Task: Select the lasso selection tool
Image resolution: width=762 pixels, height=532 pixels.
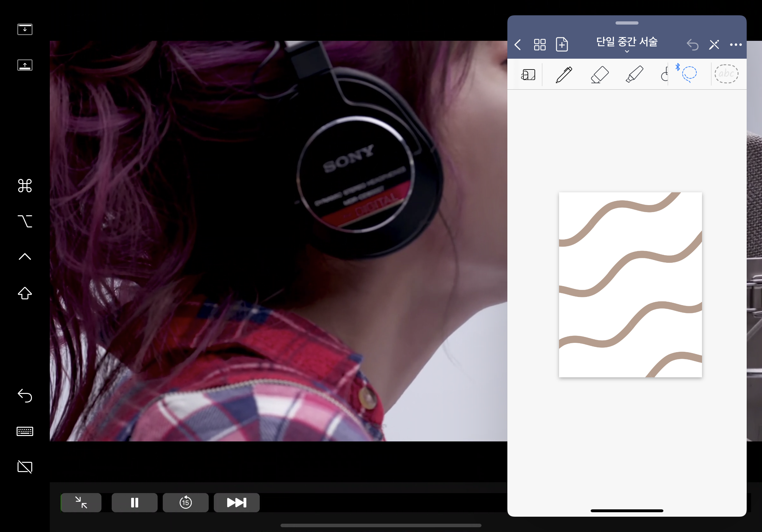Action: click(x=689, y=74)
